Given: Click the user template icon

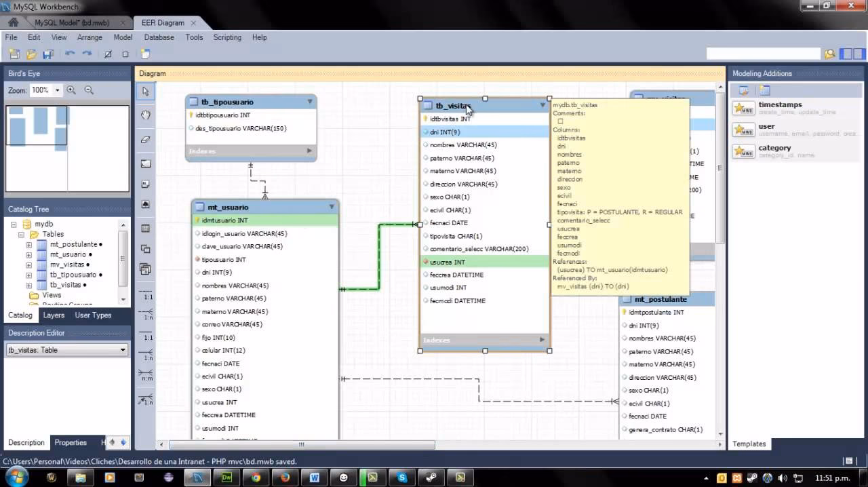Looking at the screenshot, I should 743,130.
